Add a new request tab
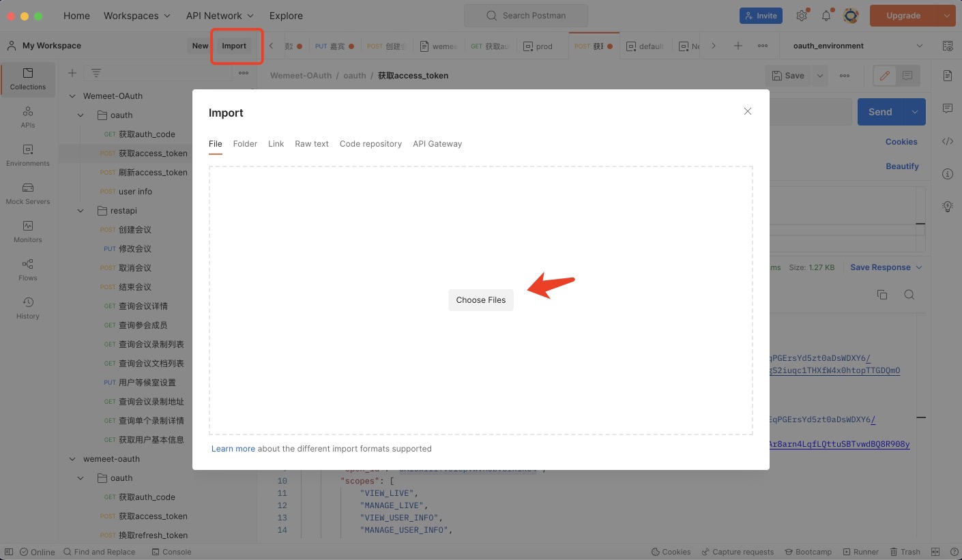This screenshot has height=560, width=962. 738,46
